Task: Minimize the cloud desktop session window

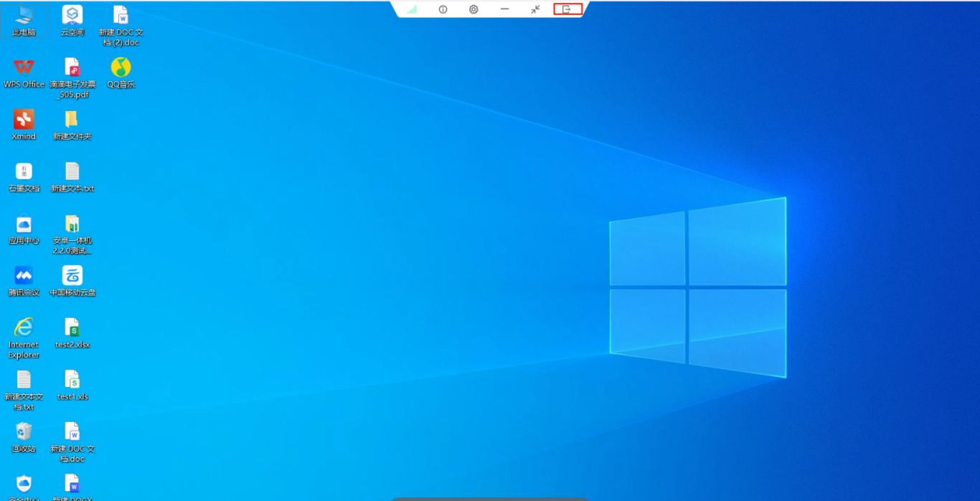Action: (504, 9)
